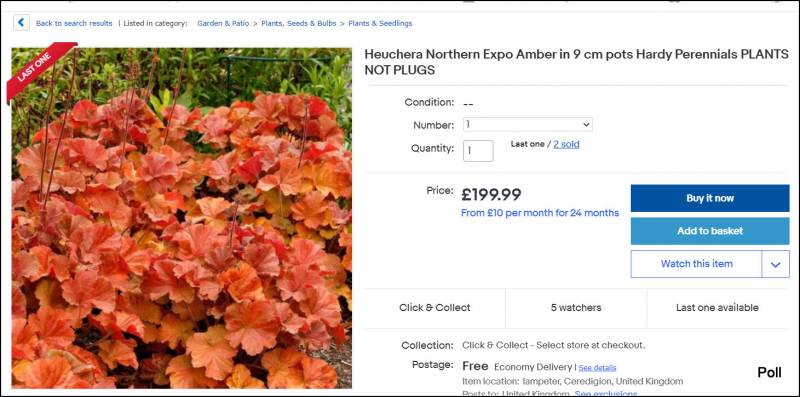This screenshot has height=397, width=800.
Task: Click Watch this item button
Action: pyautogui.click(x=696, y=264)
